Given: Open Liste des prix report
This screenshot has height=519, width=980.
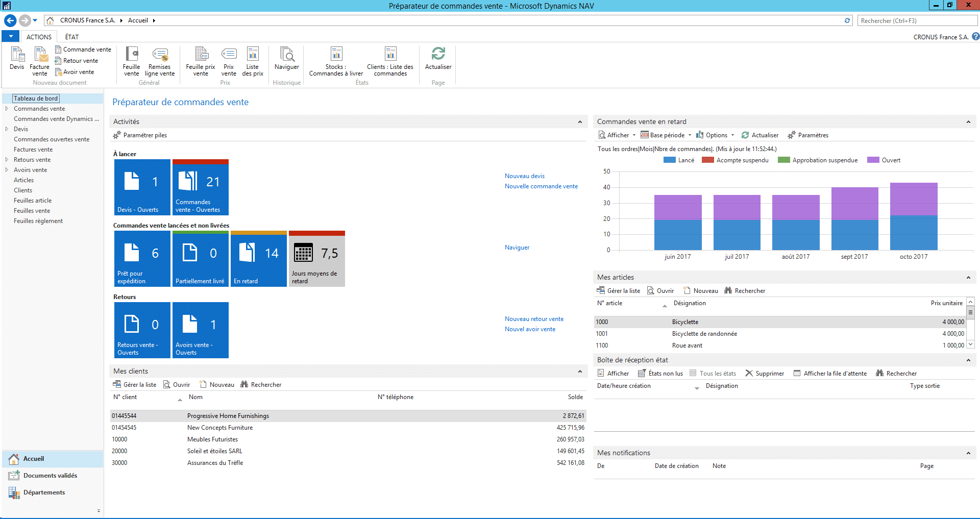Looking at the screenshot, I should click(253, 61).
